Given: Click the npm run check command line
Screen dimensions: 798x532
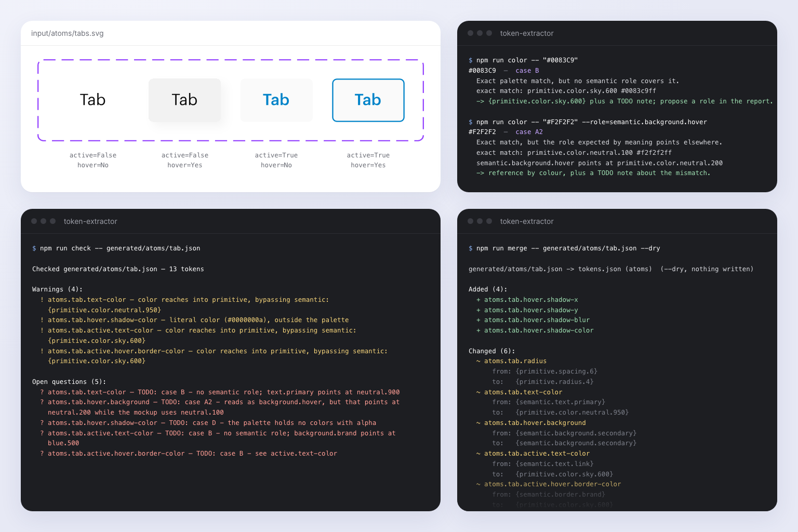Looking at the screenshot, I should [116, 248].
